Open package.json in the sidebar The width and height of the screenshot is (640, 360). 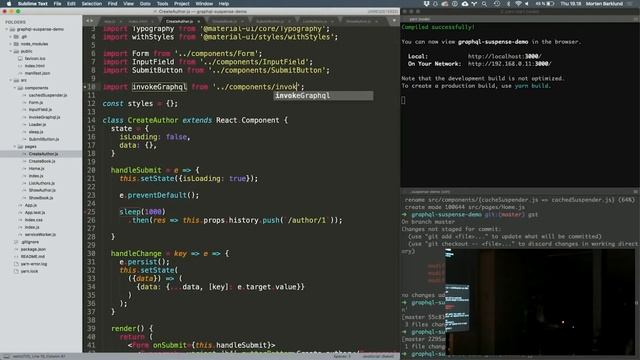(x=33, y=249)
